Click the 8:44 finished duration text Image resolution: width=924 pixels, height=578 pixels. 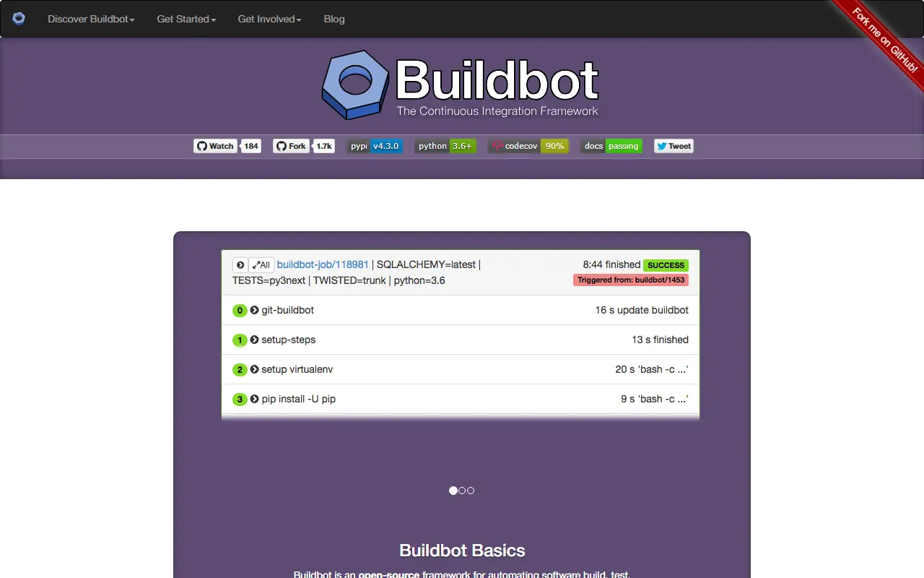pyautogui.click(x=611, y=264)
